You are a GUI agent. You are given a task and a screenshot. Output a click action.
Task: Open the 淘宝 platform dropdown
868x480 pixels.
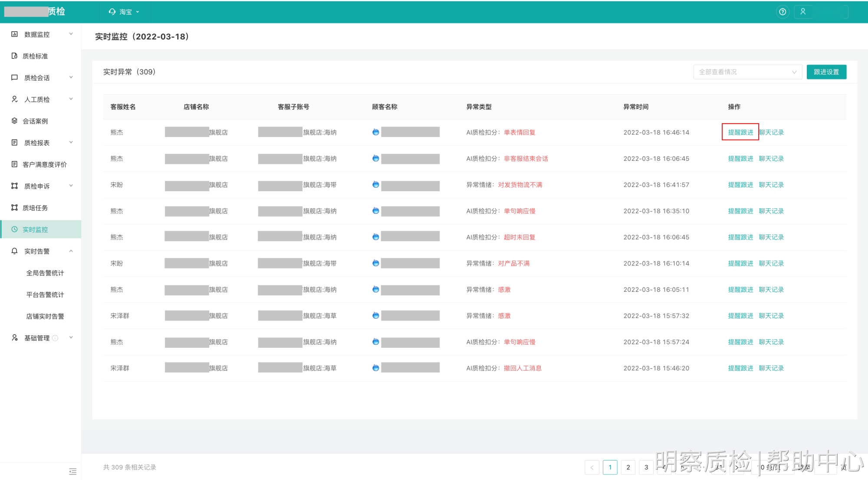pos(124,12)
